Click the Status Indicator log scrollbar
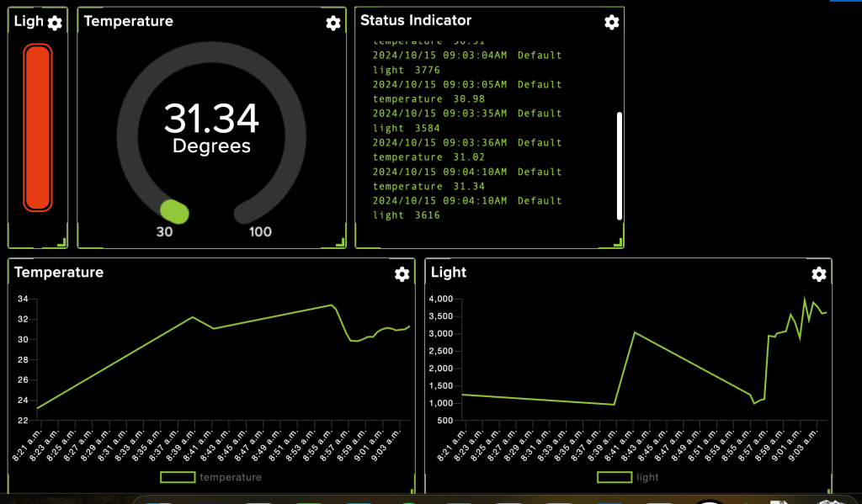Screen dimensions: 862x504 [620, 166]
